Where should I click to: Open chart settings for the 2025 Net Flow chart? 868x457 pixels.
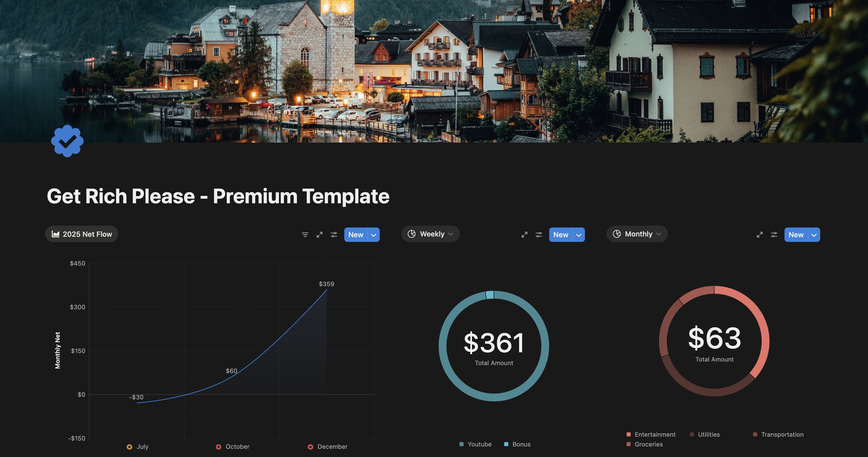click(x=333, y=234)
